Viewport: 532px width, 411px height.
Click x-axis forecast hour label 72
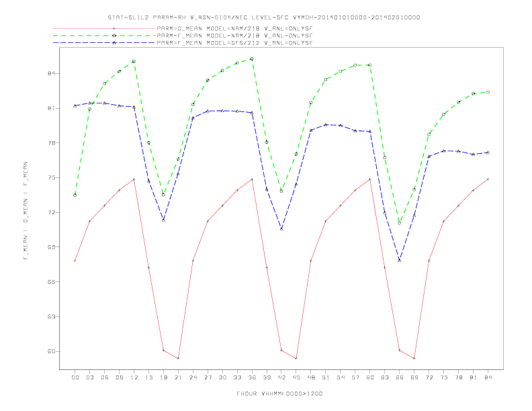pos(429,377)
